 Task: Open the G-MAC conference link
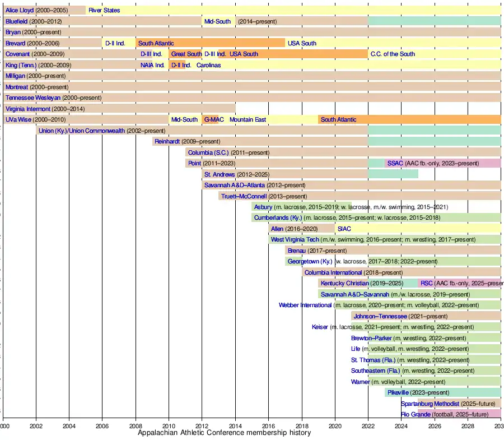(214, 119)
